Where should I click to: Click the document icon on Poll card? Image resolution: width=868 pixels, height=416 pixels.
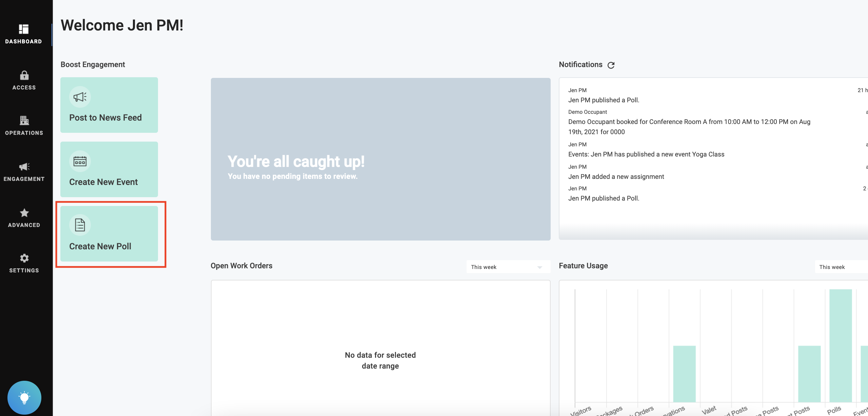80,225
